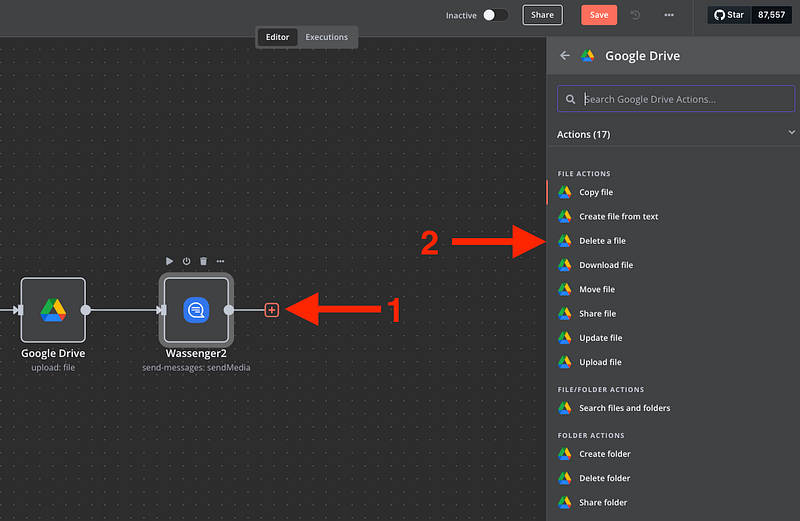The image size is (800, 521).
Task: Click the history icon next to Save
Action: (x=636, y=15)
